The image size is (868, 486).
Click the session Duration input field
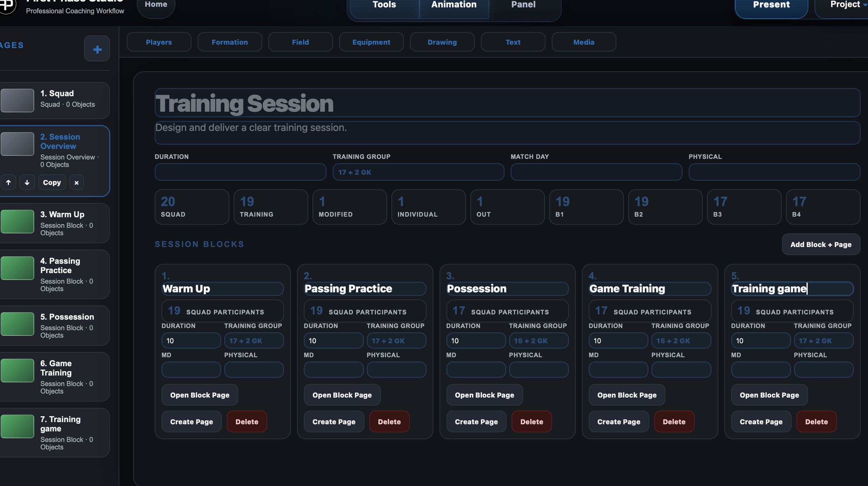click(x=240, y=172)
